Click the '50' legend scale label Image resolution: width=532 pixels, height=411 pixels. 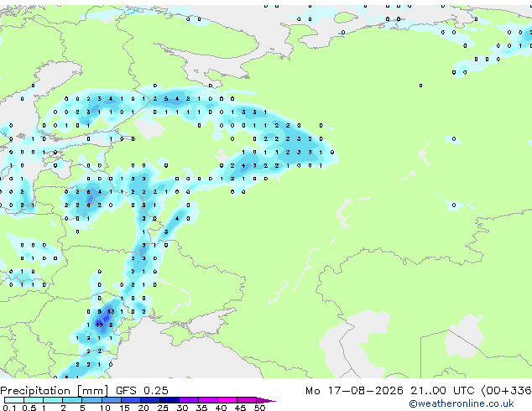coord(259,408)
